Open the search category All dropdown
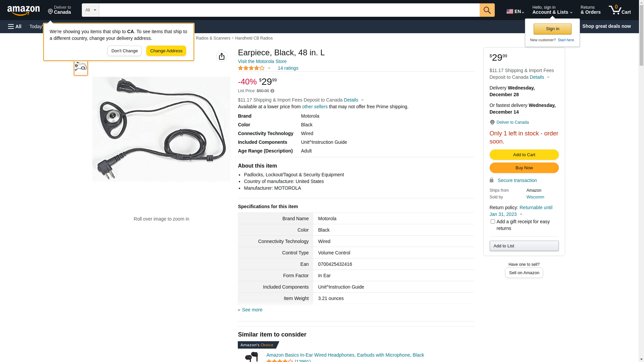 90,10
